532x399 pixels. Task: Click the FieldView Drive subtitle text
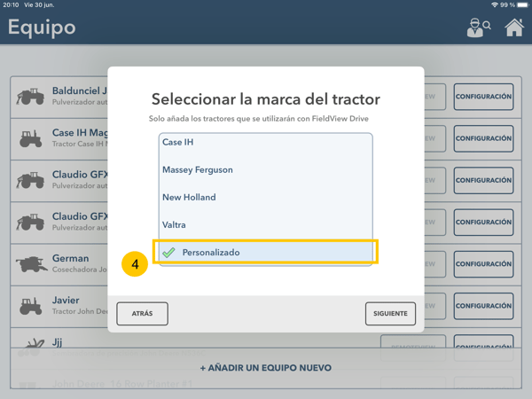tap(259, 119)
